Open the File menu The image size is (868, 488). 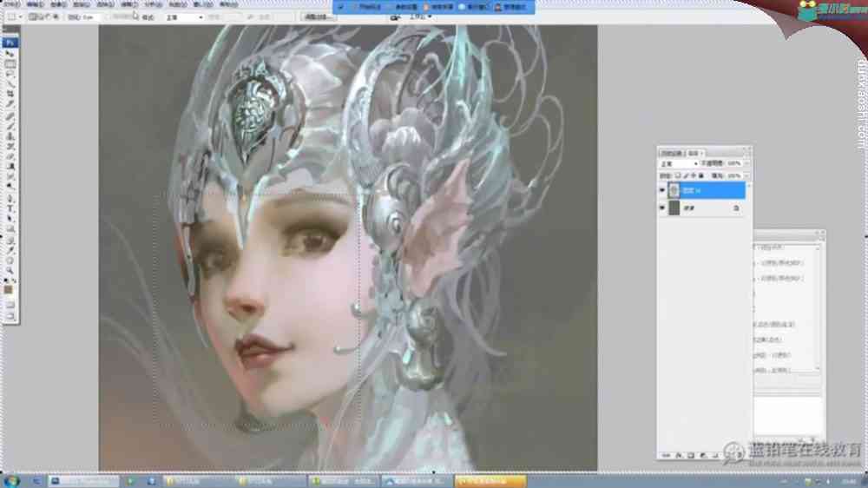(10, 4)
